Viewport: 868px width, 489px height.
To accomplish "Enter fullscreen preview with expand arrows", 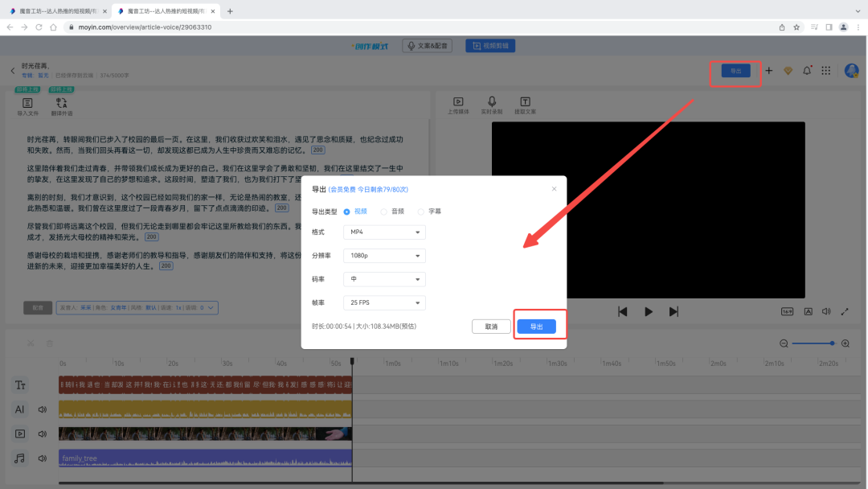I will click(845, 312).
